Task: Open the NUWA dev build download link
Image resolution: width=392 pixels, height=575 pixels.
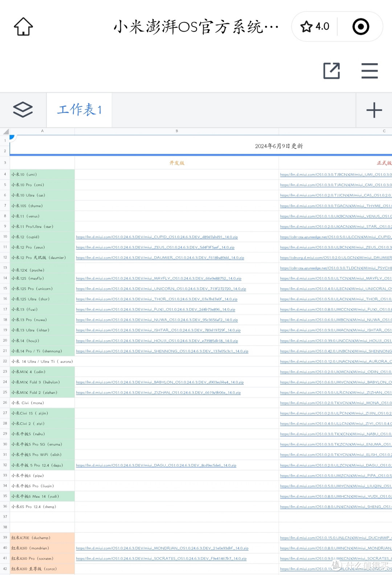Action: click(157, 320)
